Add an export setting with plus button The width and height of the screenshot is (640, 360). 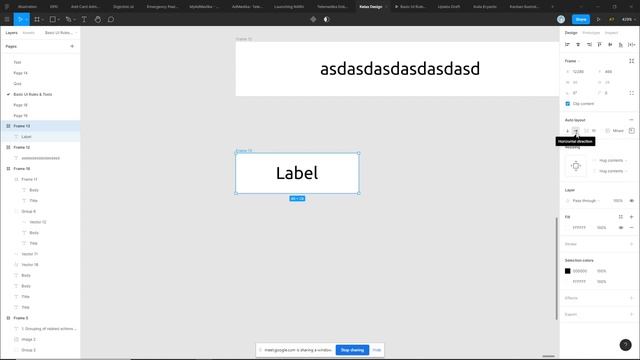click(x=631, y=314)
